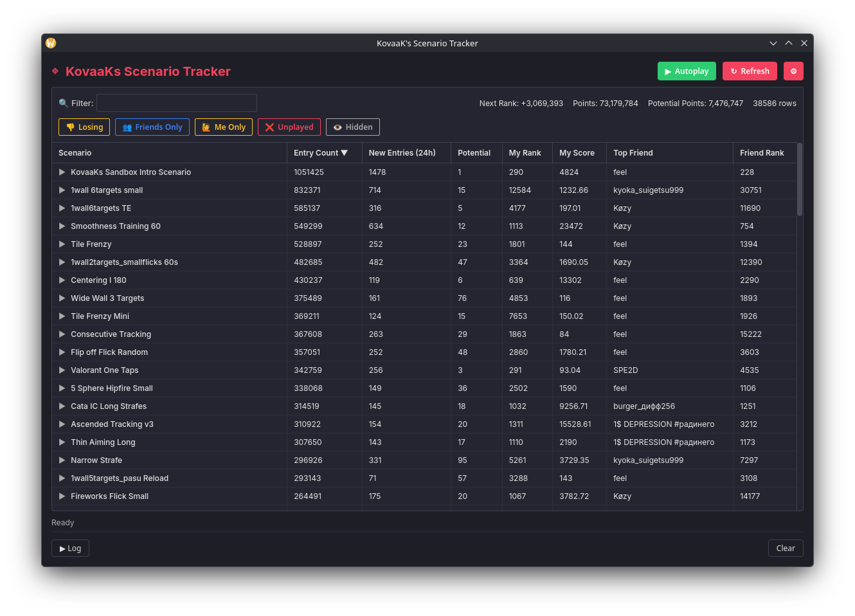Sort by Friend Rank column header

click(764, 153)
